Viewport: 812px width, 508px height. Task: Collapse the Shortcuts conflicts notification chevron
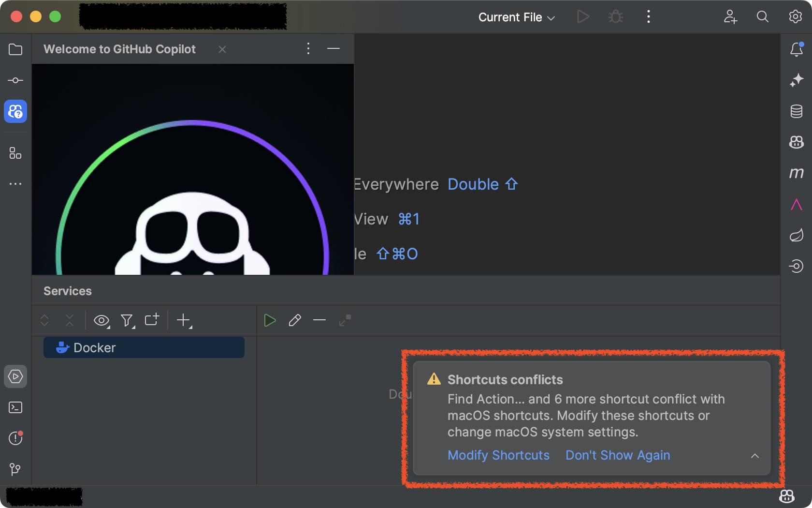tap(754, 456)
